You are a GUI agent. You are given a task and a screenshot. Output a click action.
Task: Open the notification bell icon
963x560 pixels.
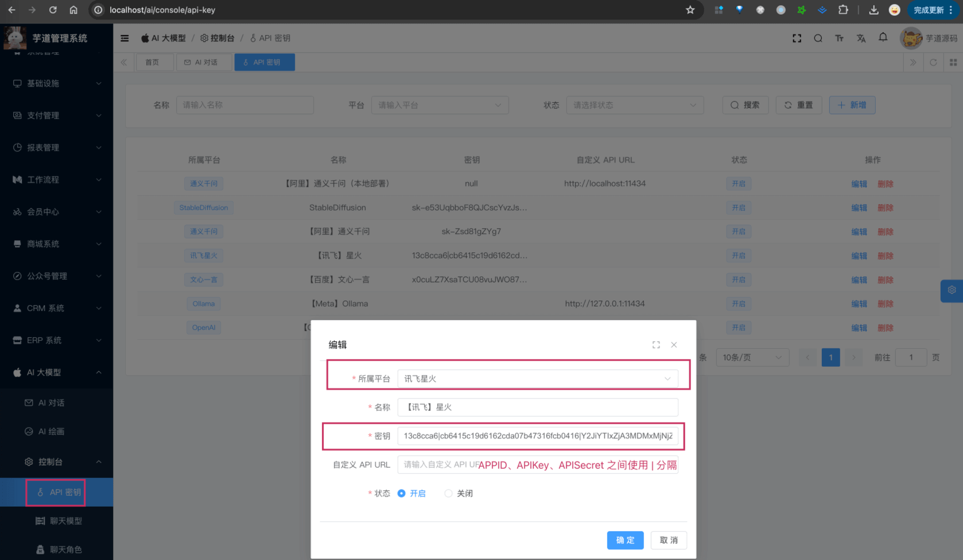coord(883,38)
